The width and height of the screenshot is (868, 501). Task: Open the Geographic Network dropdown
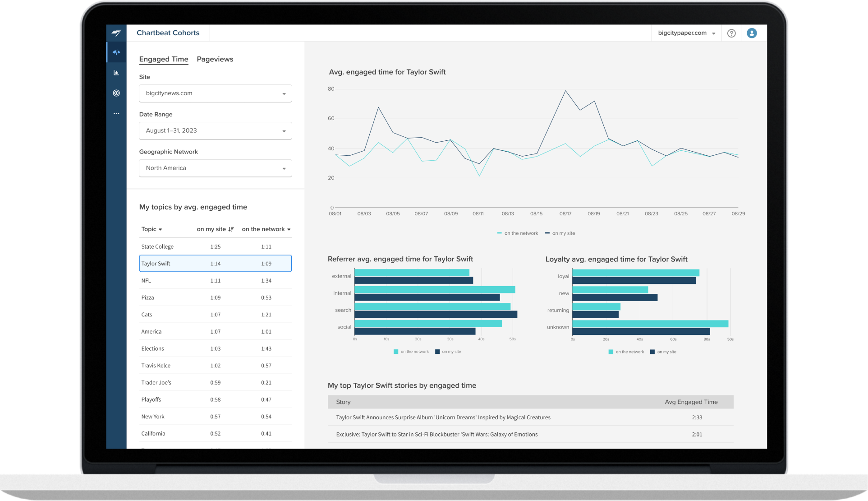coord(215,168)
